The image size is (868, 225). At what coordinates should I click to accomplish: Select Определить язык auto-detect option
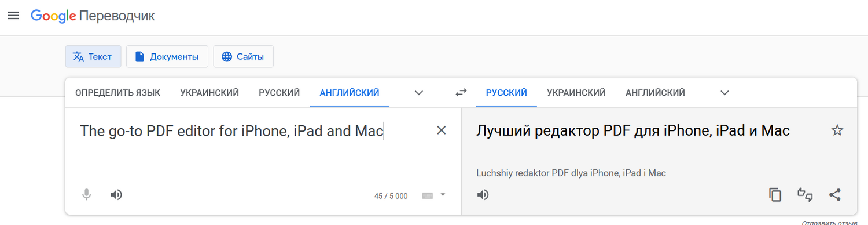point(118,92)
